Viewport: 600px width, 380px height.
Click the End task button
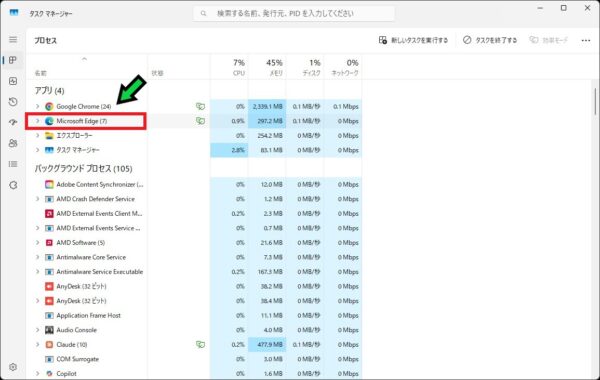490,40
